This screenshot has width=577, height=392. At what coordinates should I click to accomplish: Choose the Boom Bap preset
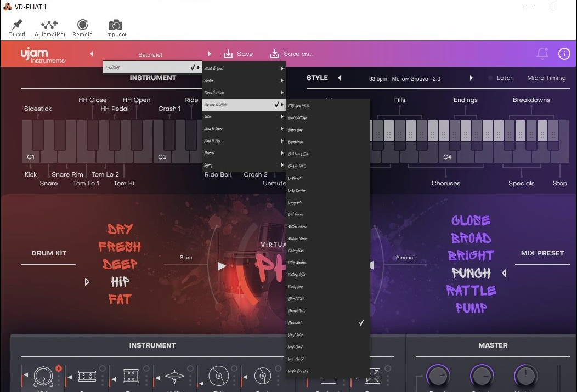coord(328,130)
